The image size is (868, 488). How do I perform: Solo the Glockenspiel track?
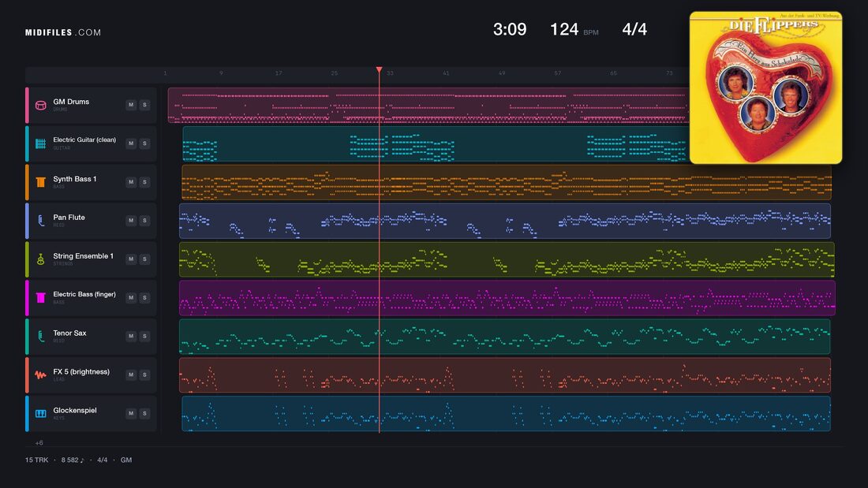tap(144, 413)
